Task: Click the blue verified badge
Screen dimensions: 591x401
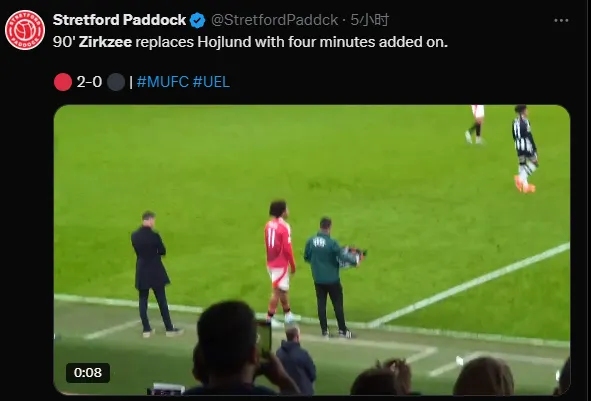Action: (x=197, y=20)
